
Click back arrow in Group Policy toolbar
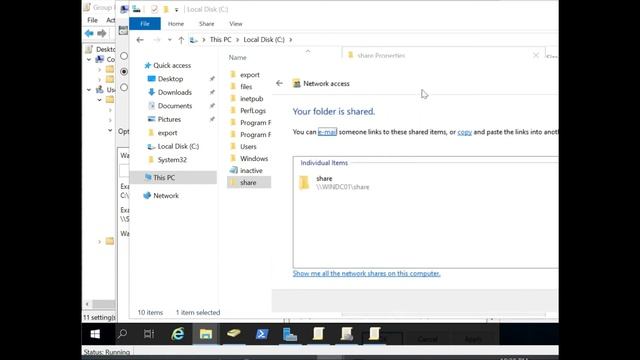89,33
